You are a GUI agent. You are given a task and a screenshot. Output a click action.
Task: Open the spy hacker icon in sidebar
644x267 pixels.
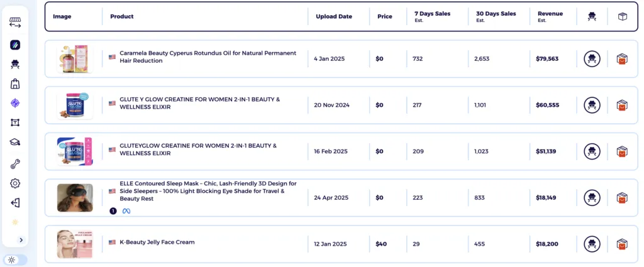click(15, 64)
